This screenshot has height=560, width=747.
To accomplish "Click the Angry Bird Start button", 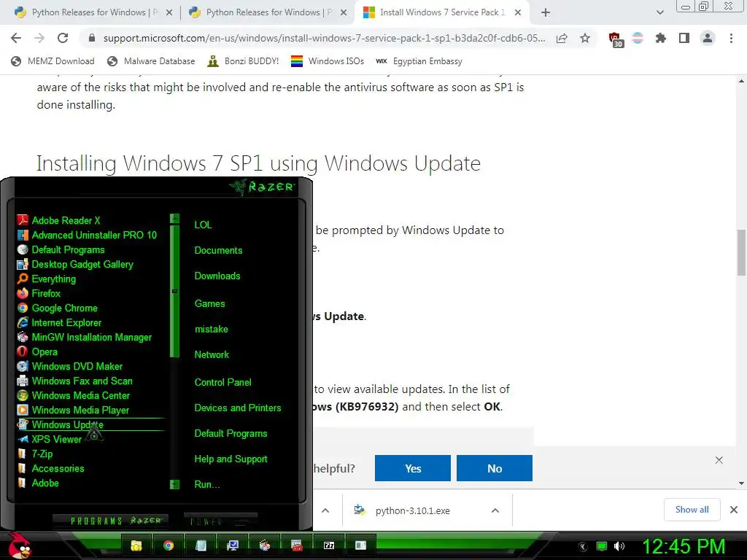I will (19, 545).
